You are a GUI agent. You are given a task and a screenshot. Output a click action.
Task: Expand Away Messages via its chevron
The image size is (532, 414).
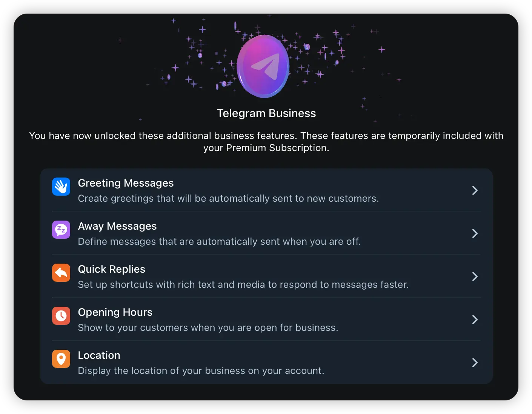pos(475,233)
